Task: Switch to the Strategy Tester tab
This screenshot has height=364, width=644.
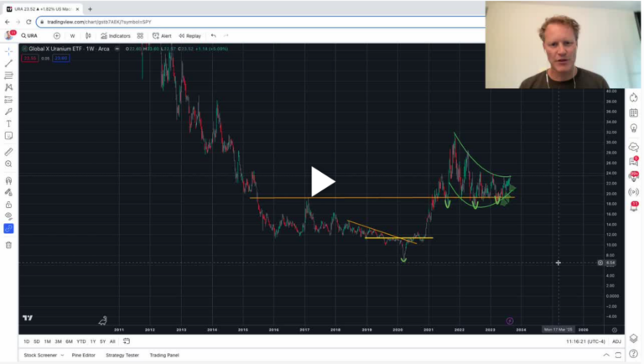Action: [122, 355]
